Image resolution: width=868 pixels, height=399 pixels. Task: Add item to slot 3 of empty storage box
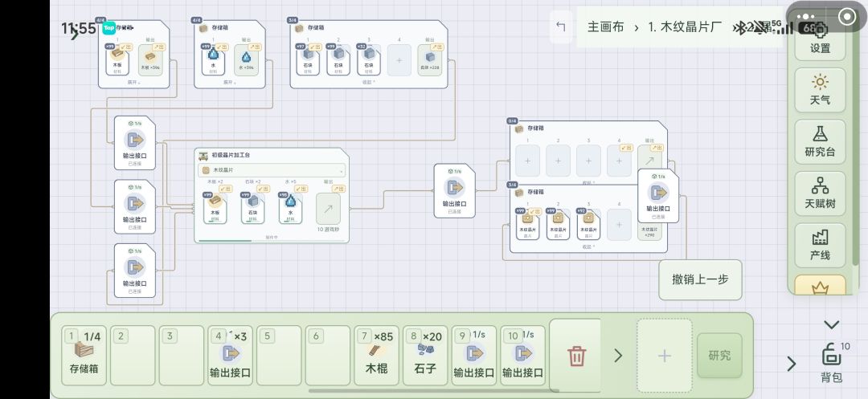[588, 161]
